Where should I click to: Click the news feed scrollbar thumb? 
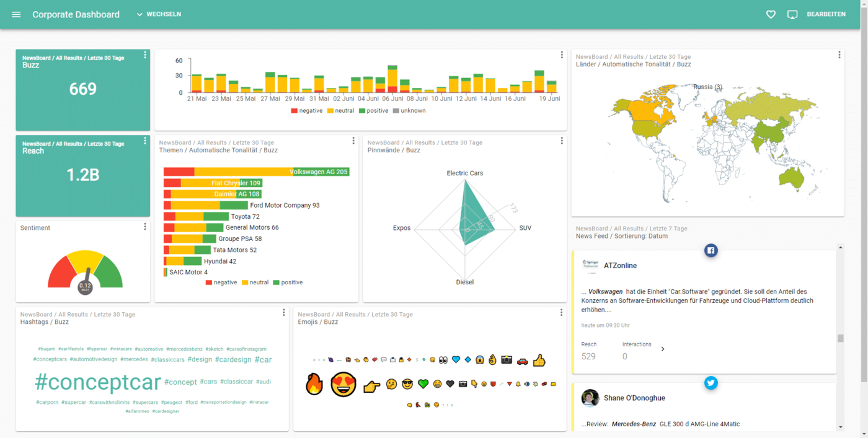(841, 338)
